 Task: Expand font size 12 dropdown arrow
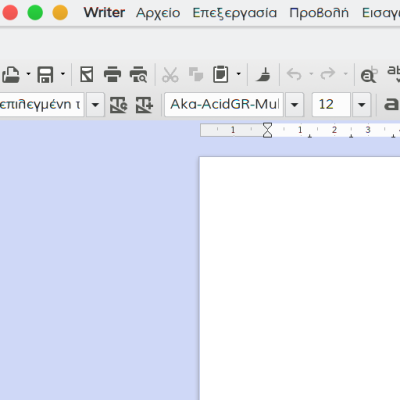pos(362,105)
